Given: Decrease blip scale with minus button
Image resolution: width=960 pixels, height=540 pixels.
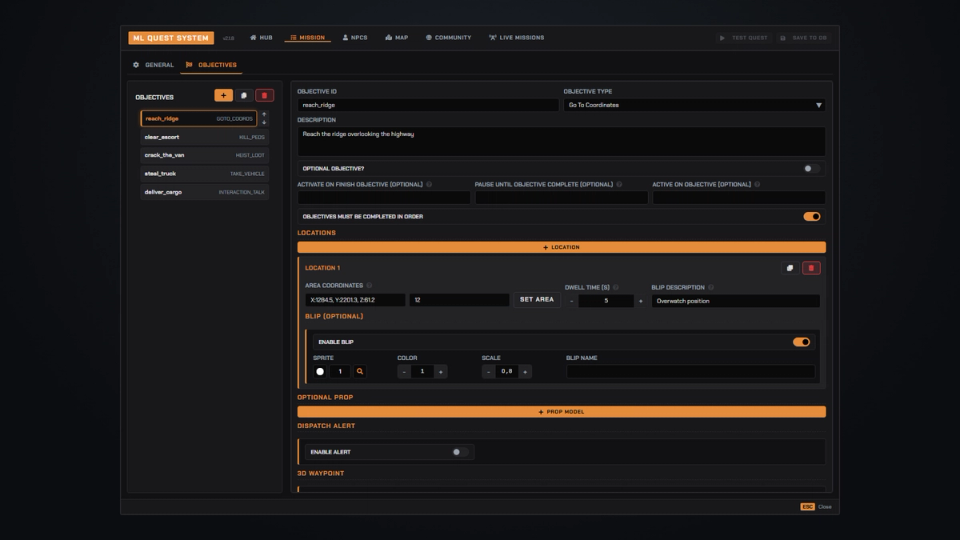Looking at the screenshot, I should (488, 372).
